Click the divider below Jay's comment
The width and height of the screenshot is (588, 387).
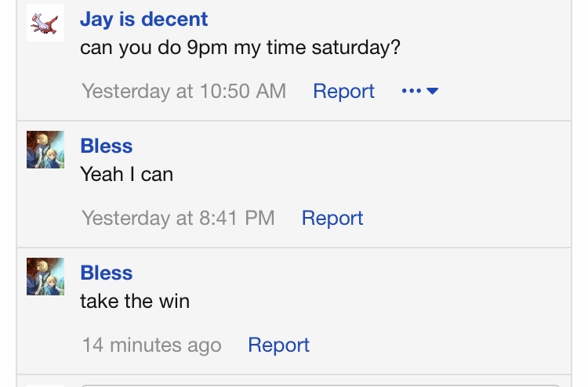[294, 121]
